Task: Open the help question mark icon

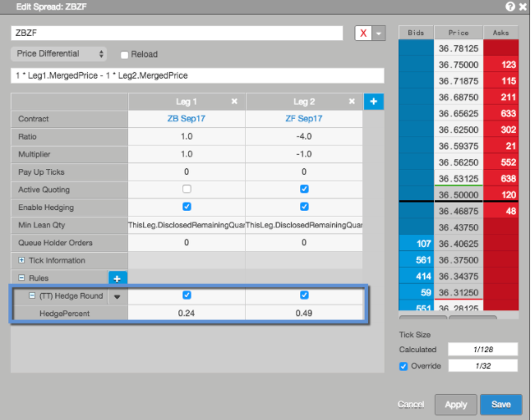Action: coord(510,7)
